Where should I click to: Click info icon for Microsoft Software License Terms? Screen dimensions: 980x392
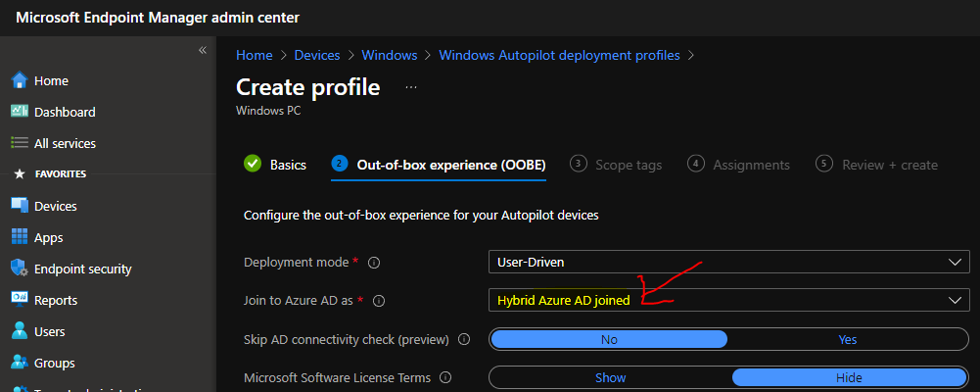click(x=445, y=377)
